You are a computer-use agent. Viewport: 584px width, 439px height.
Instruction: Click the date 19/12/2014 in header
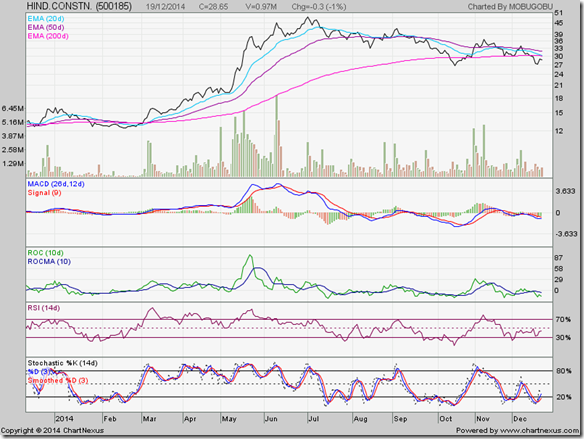165,7
